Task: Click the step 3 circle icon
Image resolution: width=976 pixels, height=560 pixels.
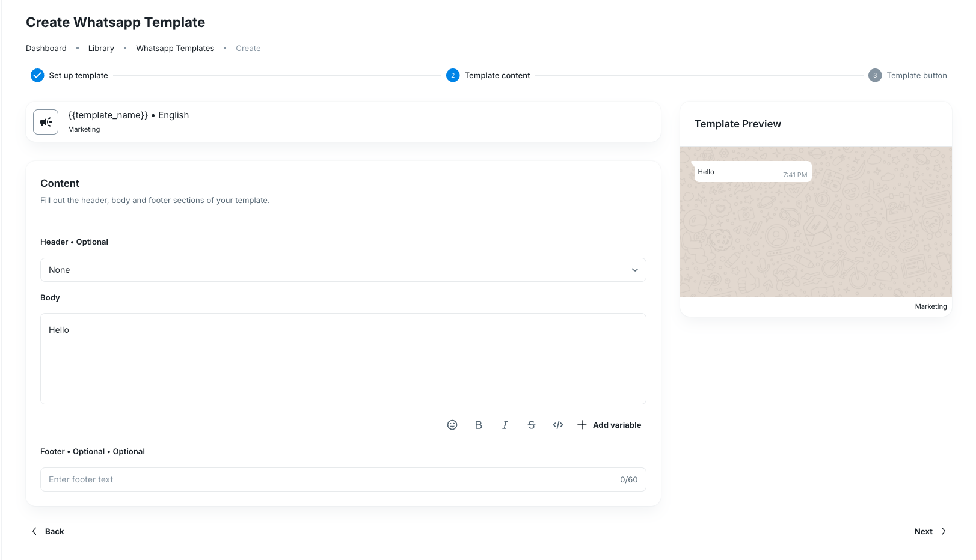Action: pyautogui.click(x=875, y=75)
